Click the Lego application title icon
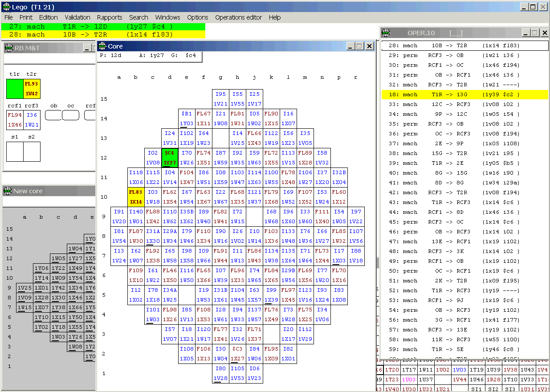 (x=6, y=7)
